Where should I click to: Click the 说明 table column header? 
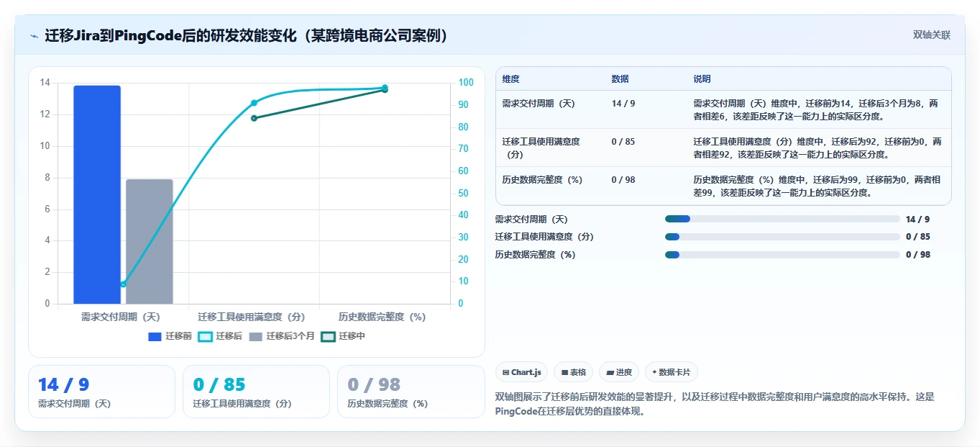(702, 78)
